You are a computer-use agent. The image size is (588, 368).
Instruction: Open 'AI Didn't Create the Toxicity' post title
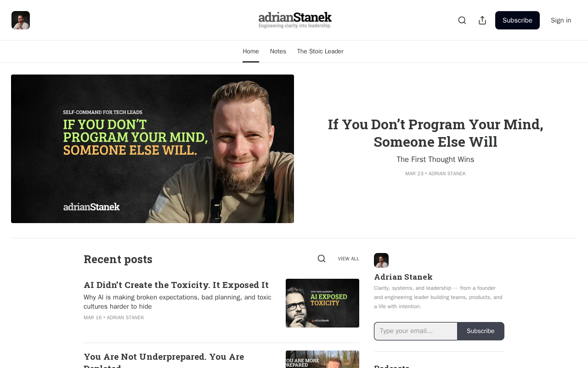[x=176, y=285]
